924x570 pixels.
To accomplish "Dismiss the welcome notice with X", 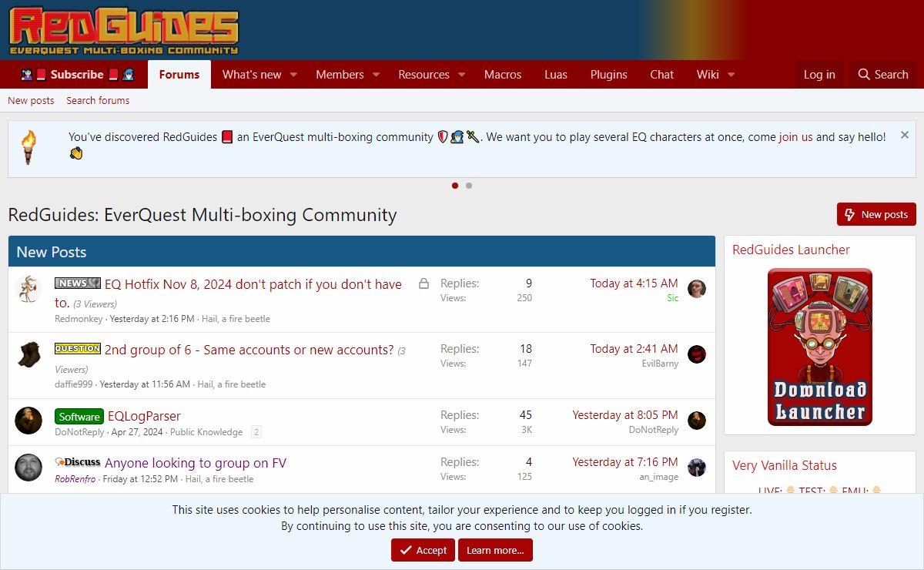I will click(x=905, y=135).
